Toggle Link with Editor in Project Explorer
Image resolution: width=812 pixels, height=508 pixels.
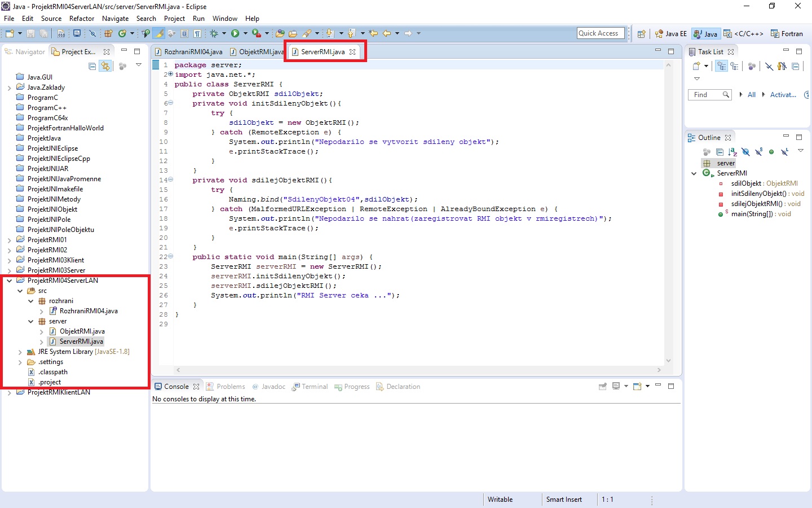pyautogui.click(x=105, y=65)
